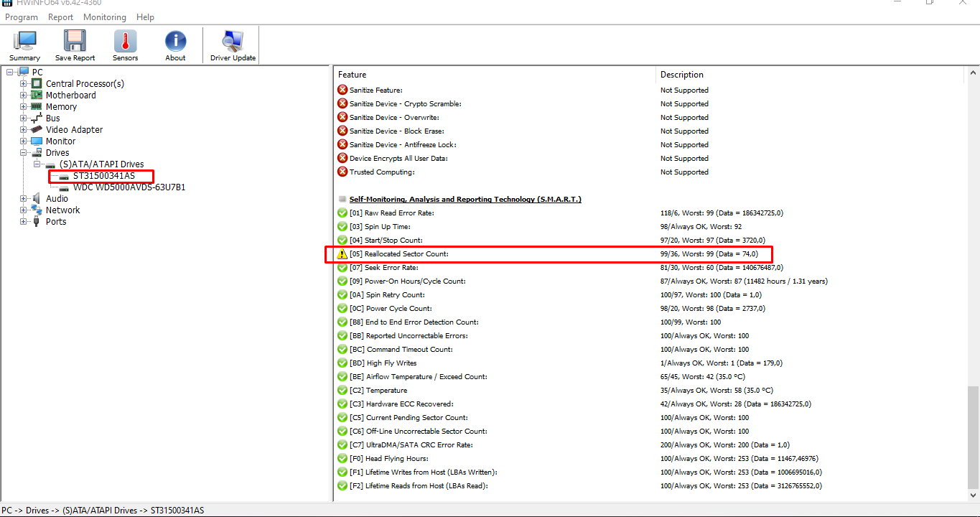Select the WDC WD5000AVDS-63U7B1 drive

click(129, 187)
